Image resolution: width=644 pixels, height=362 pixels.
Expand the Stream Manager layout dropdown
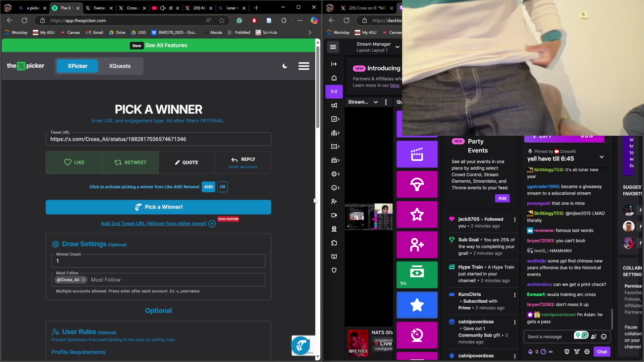[397, 47]
